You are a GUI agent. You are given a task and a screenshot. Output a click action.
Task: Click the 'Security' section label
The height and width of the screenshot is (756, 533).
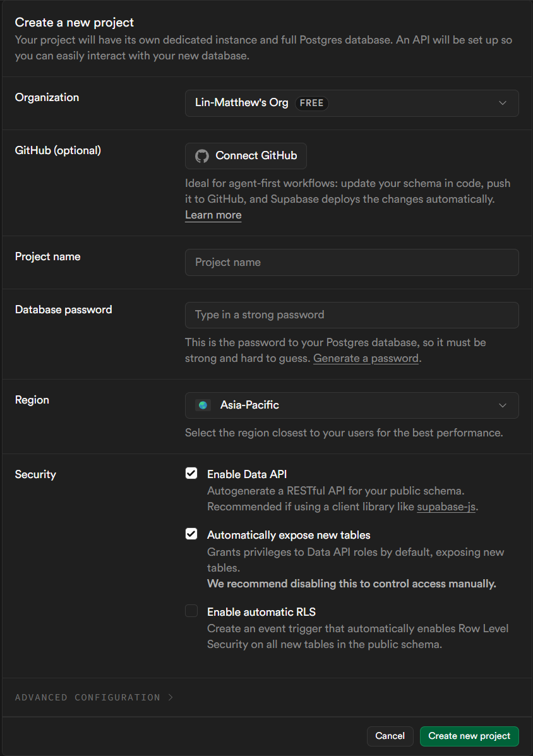click(x=35, y=474)
